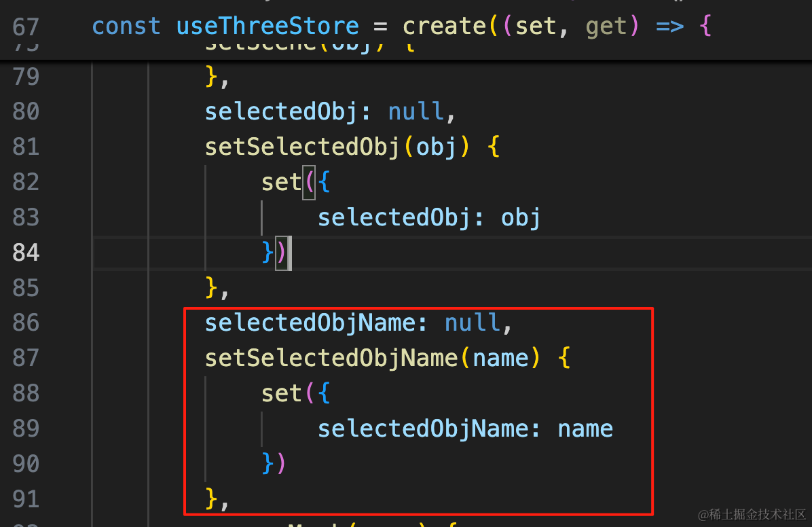Click line number 84 in the gutter
This screenshot has width=812, height=527.
[x=26, y=253]
